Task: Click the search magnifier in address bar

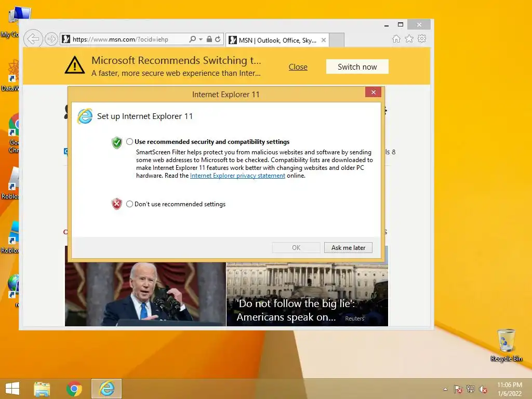Action: point(192,39)
